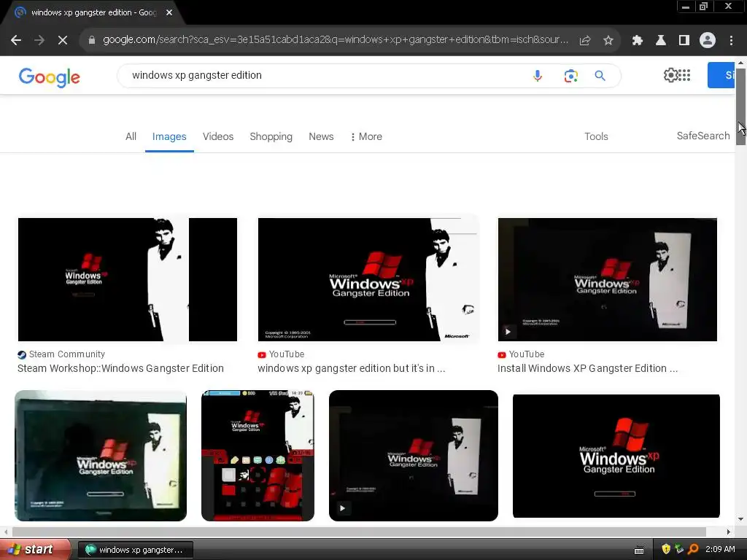Open Install Windows XP Gangster Edition link
Screen dimensions: 747x560
pos(587,368)
